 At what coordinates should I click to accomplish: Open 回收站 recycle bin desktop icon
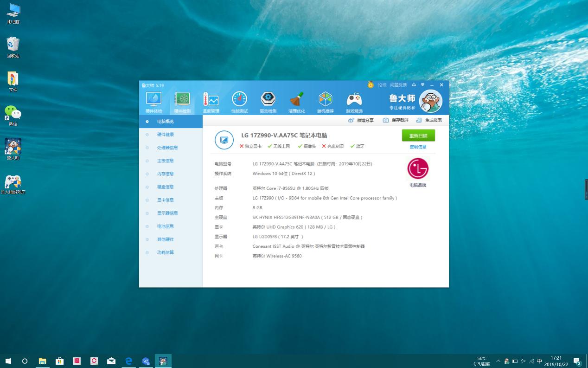13,47
